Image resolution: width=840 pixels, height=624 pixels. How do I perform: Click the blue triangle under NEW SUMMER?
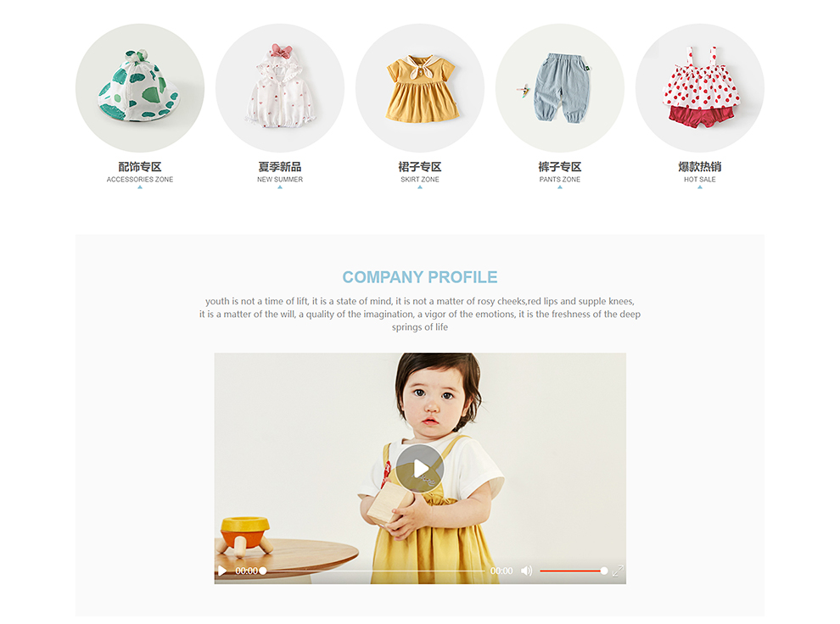[x=280, y=187]
